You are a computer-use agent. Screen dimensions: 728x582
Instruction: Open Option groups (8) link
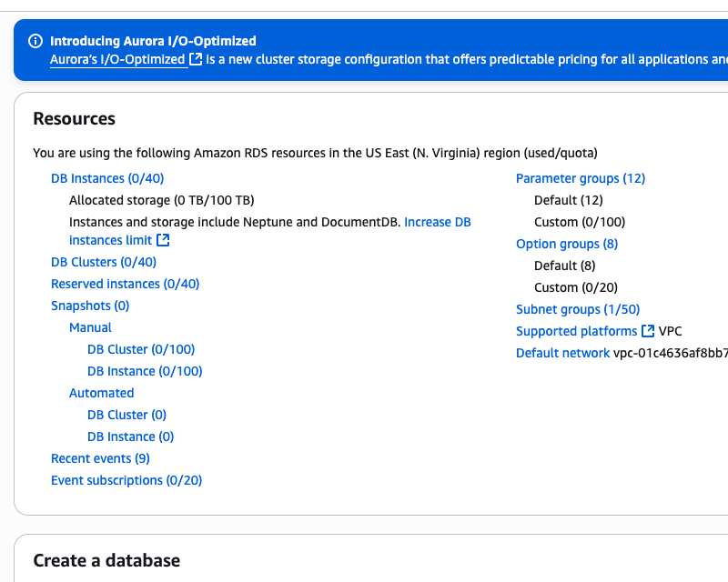[x=567, y=244]
